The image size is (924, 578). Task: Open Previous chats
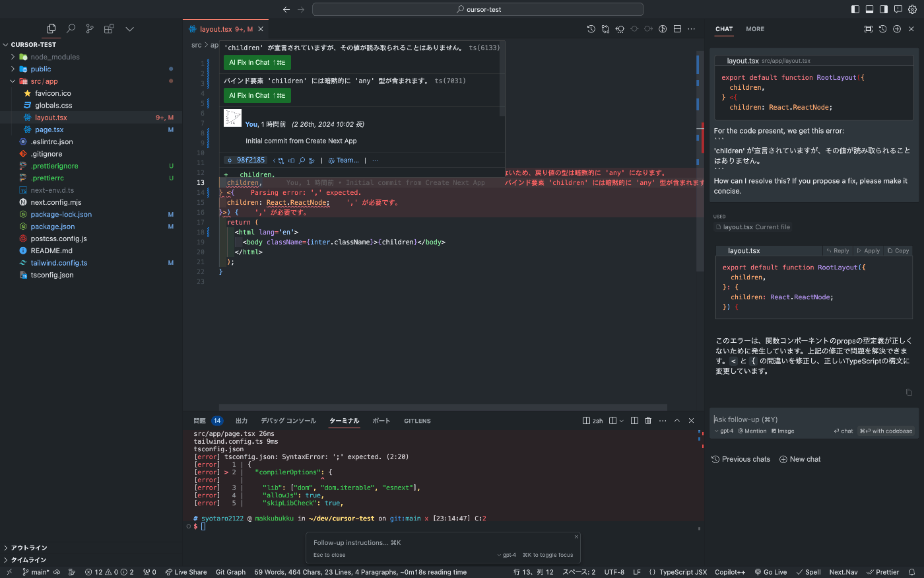click(x=741, y=459)
